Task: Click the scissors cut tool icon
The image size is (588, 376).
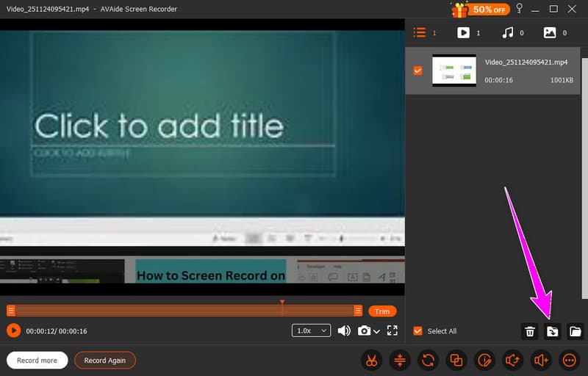Action: coord(372,360)
